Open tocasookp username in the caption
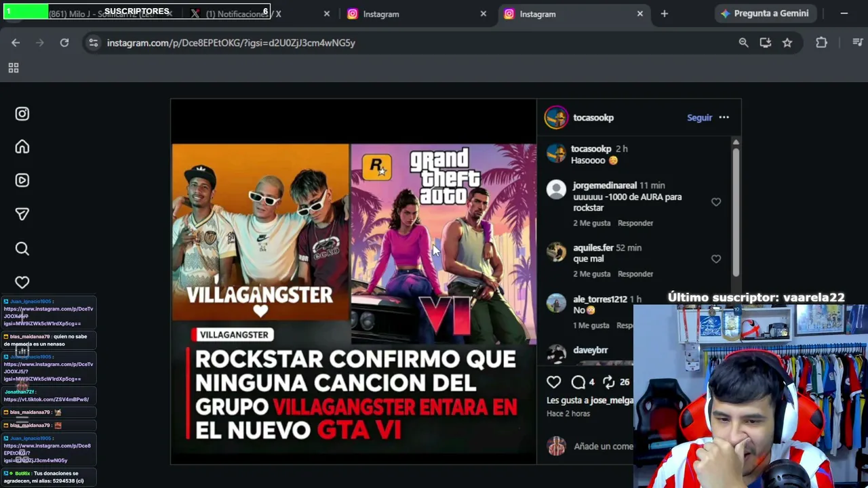The image size is (868, 488). [x=591, y=149]
